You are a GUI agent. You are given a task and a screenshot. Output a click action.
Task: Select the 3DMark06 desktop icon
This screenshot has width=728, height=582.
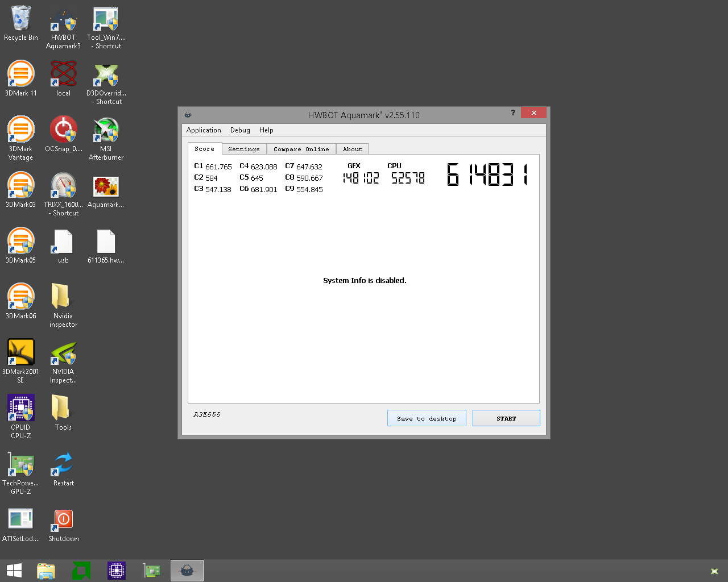point(21,301)
